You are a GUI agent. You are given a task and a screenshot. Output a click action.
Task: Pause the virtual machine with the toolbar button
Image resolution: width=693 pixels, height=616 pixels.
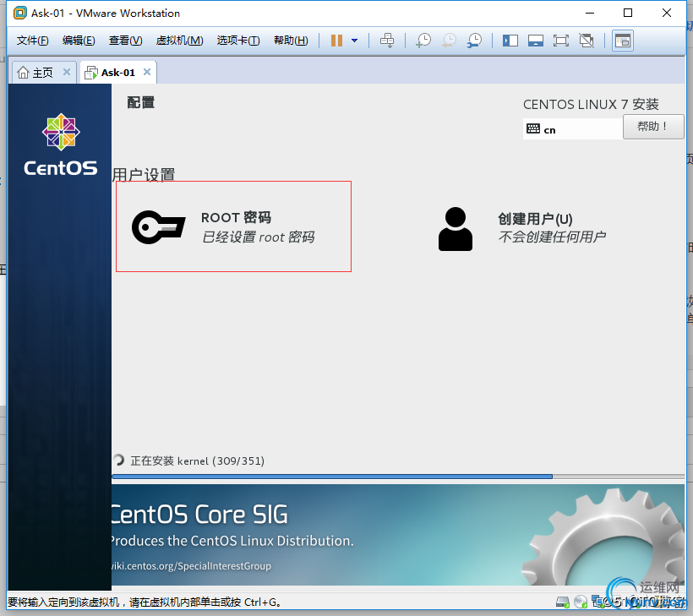(336, 41)
